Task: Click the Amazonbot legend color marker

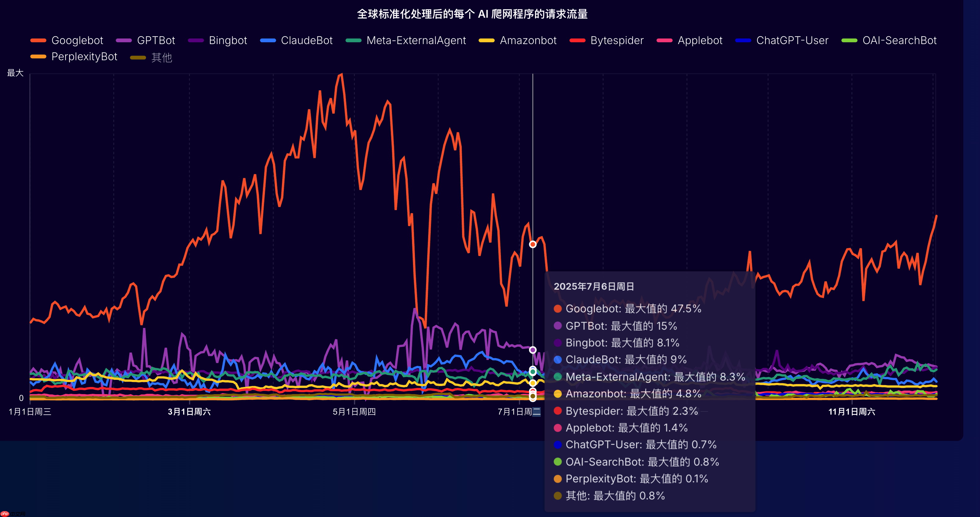Action: (487, 40)
